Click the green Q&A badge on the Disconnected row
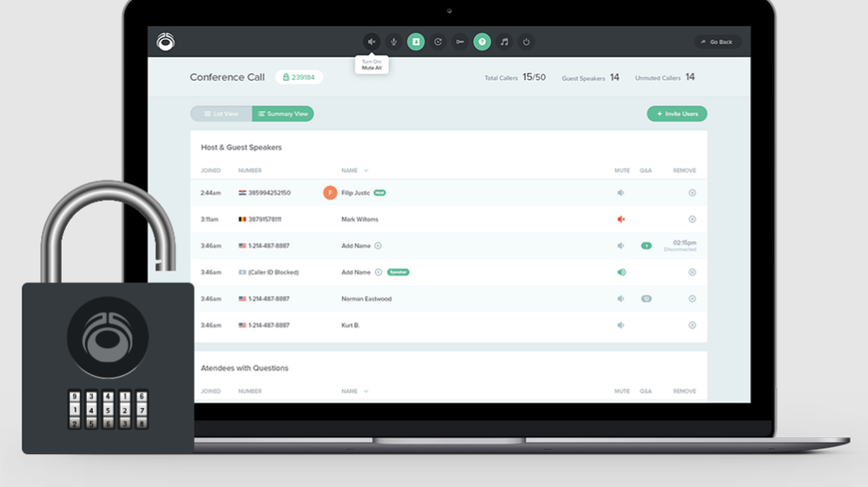The image size is (868, 487). pos(646,246)
